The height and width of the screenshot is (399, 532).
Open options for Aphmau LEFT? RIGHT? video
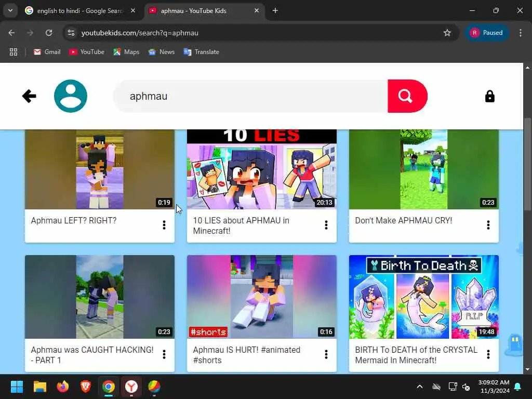click(164, 225)
